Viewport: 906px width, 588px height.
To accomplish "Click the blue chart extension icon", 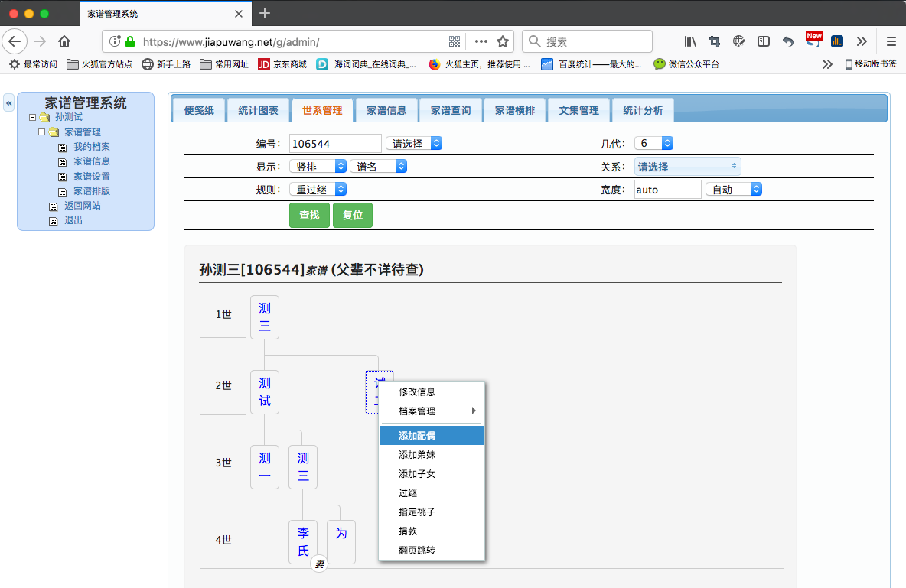I will tap(836, 41).
